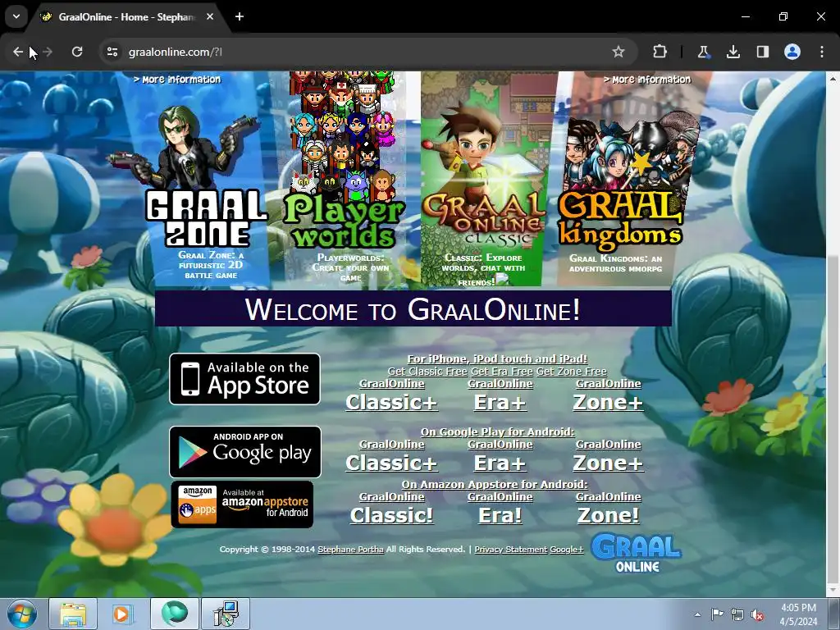Open Amazon Appstore Zone! link
Screen dimensions: 840x630
point(608,510)
